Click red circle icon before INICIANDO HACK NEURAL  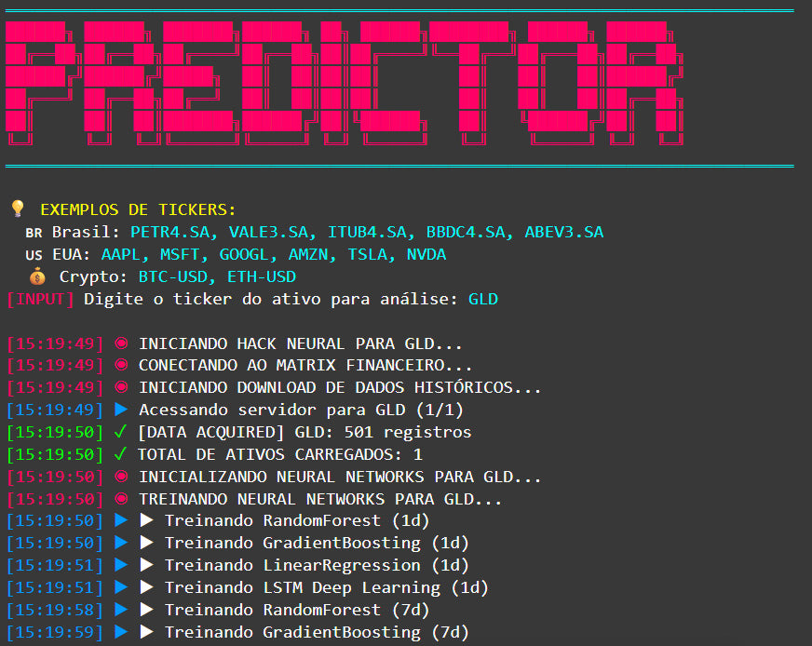point(121,343)
